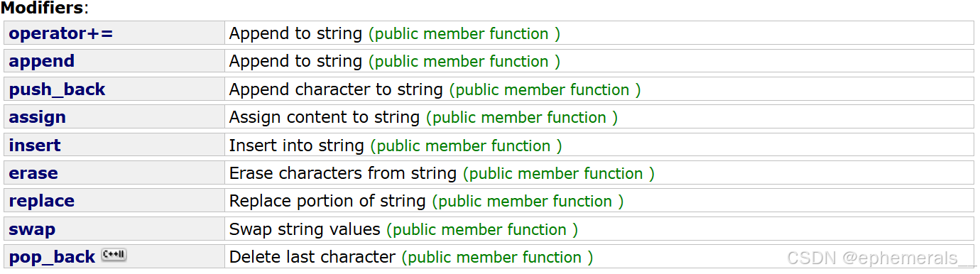This screenshot has height=274, width=980.
Task: Click the 'Assign content to string' description
Action: (325, 117)
